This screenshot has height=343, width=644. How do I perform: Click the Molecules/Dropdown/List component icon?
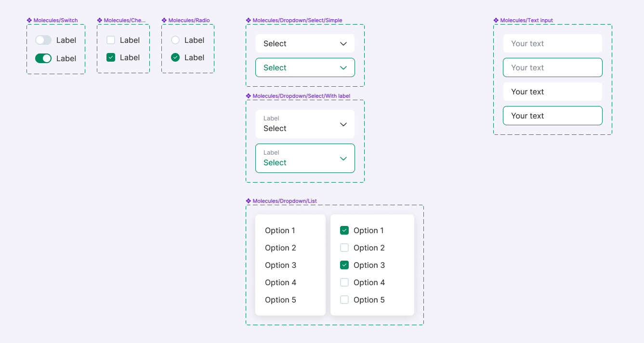pos(249,201)
